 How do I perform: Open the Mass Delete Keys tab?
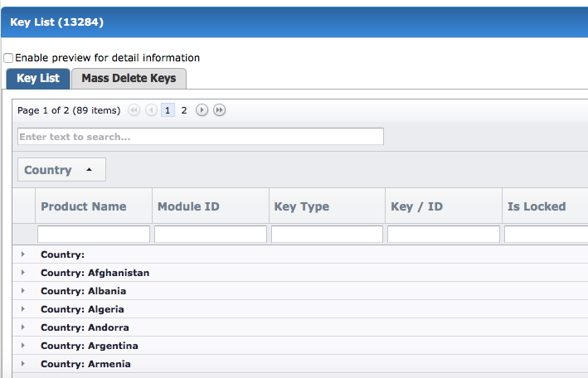click(129, 79)
